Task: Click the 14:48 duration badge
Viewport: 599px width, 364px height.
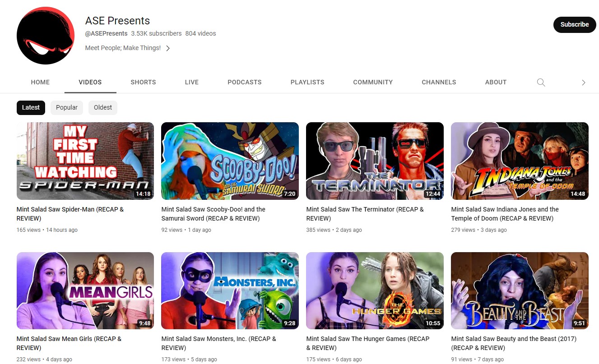Action: [577, 194]
